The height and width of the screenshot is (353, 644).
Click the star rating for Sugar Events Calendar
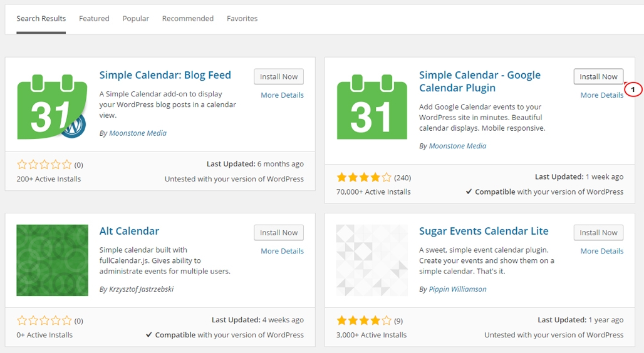(x=364, y=320)
